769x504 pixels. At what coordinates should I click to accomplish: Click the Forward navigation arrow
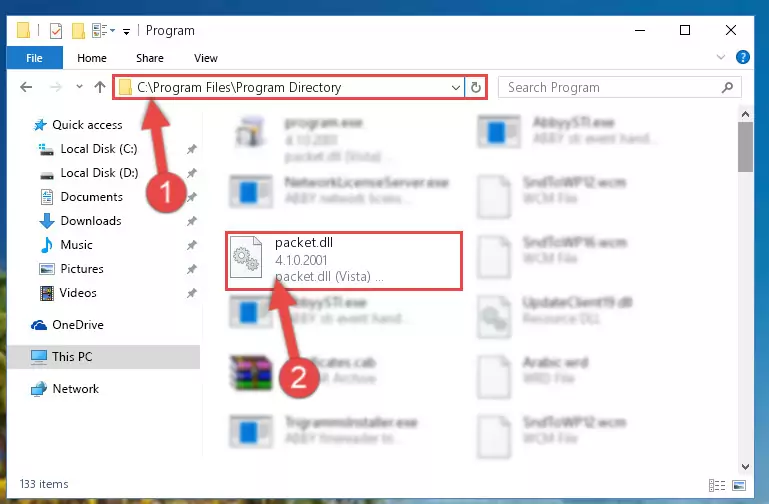56,87
